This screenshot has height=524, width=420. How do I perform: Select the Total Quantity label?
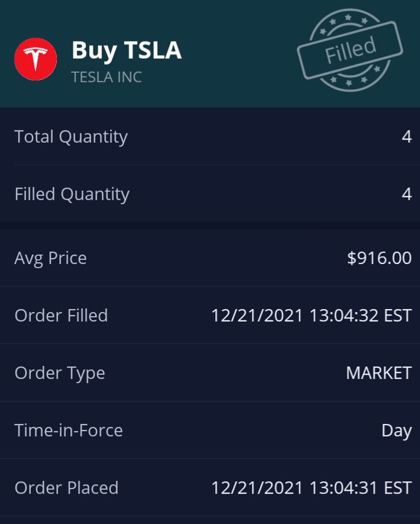point(71,137)
